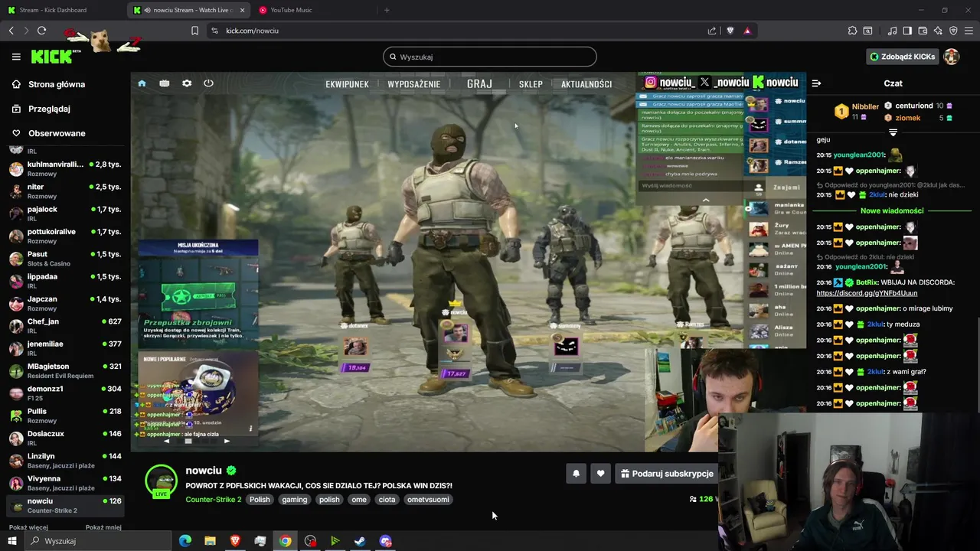Open Brave VPN shield icon

(x=953, y=31)
